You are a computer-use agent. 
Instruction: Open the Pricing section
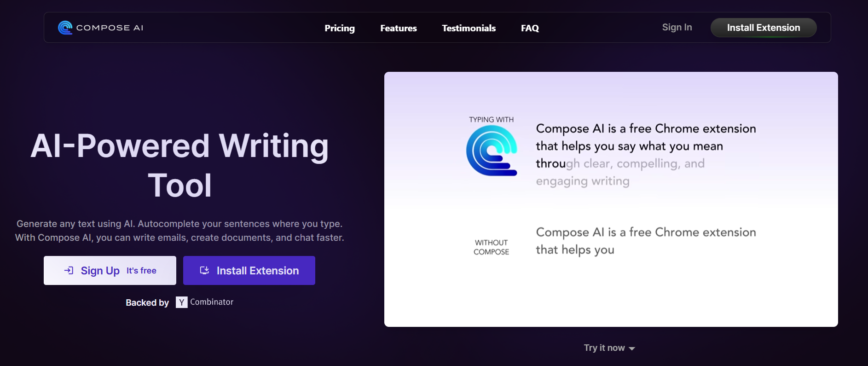point(340,28)
